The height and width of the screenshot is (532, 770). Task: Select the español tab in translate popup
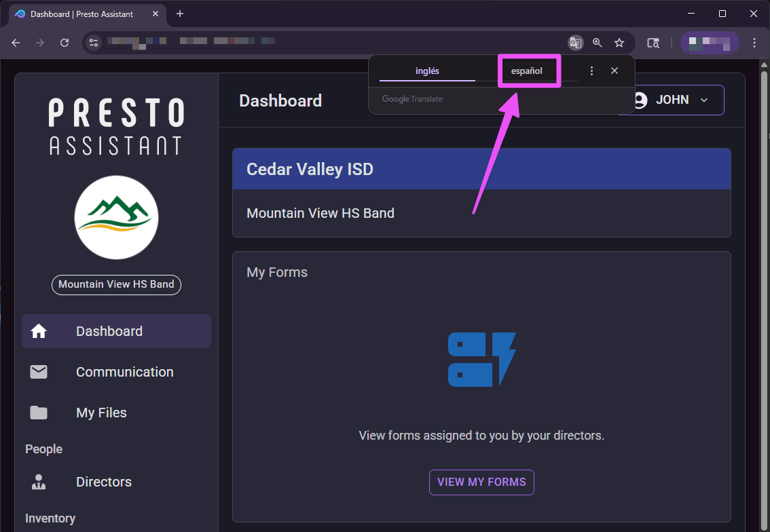(x=526, y=71)
